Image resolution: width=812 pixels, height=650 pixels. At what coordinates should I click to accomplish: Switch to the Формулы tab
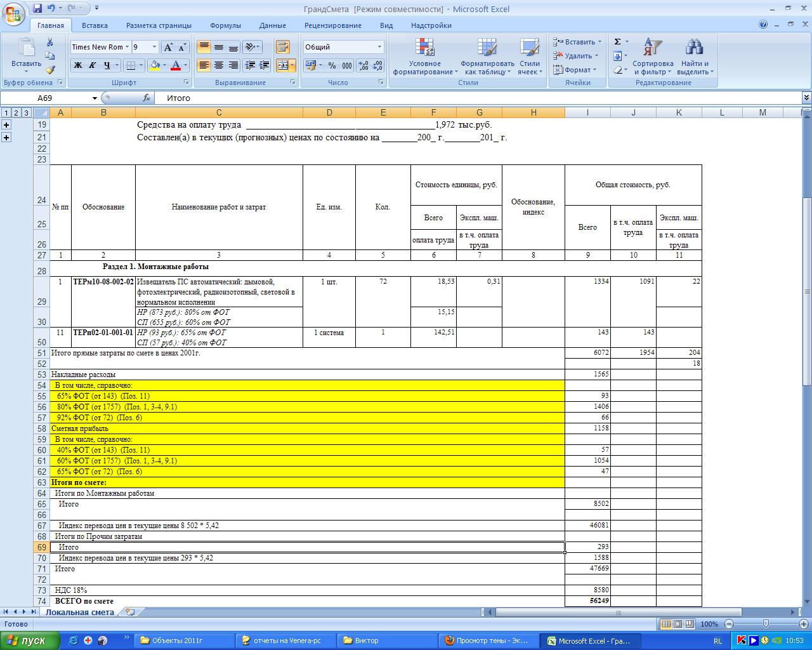225,25
